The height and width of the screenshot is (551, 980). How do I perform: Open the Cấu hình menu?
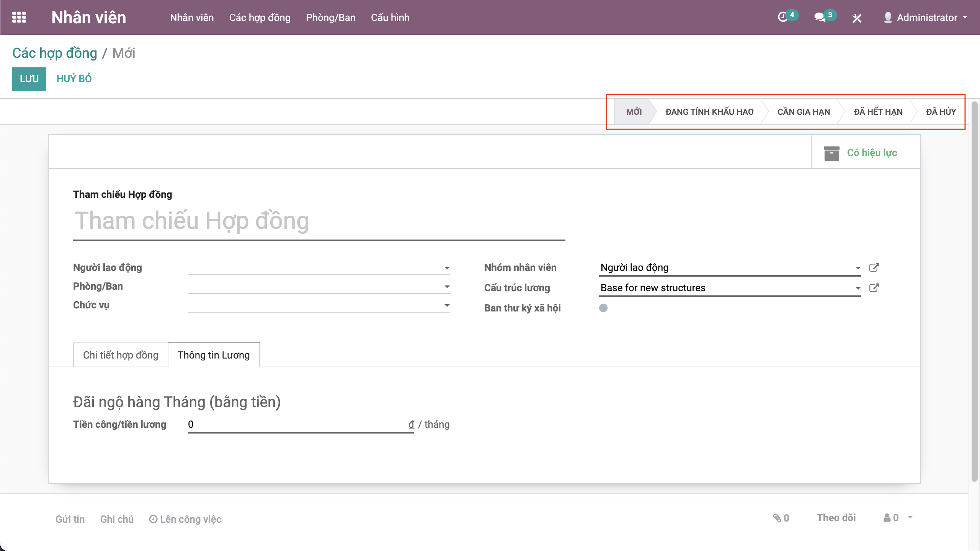click(x=390, y=18)
